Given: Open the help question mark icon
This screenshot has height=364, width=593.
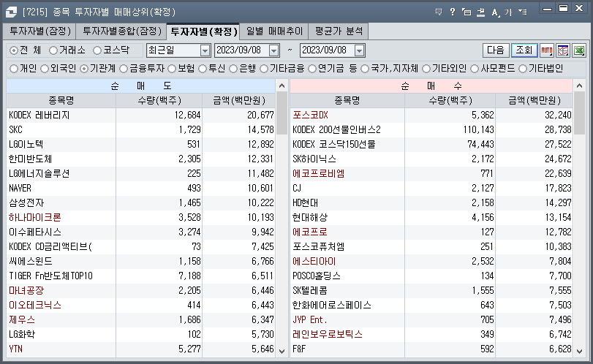Looking at the screenshot, I should [x=453, y=12].
